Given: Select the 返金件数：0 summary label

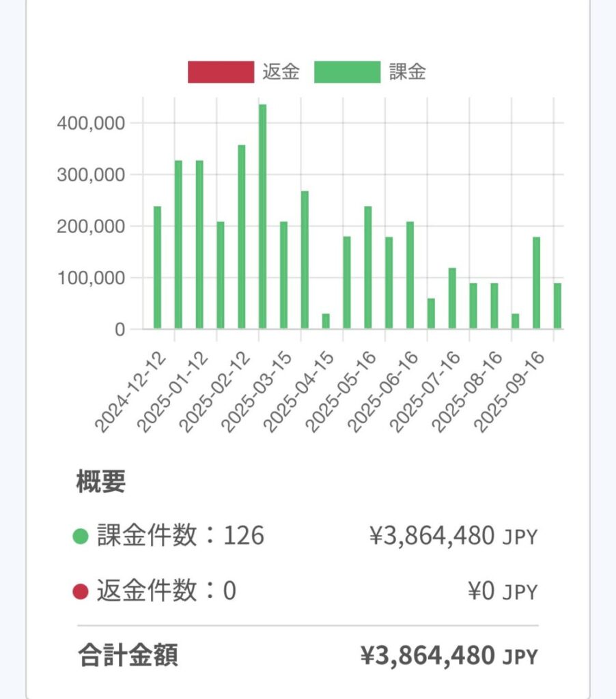Looking at the screenshot, I should (166, 591).
